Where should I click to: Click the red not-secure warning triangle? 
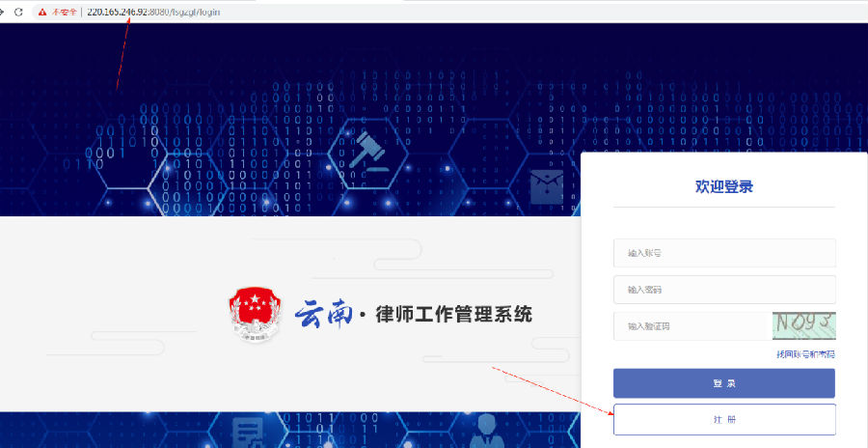(x=41, y=12)
